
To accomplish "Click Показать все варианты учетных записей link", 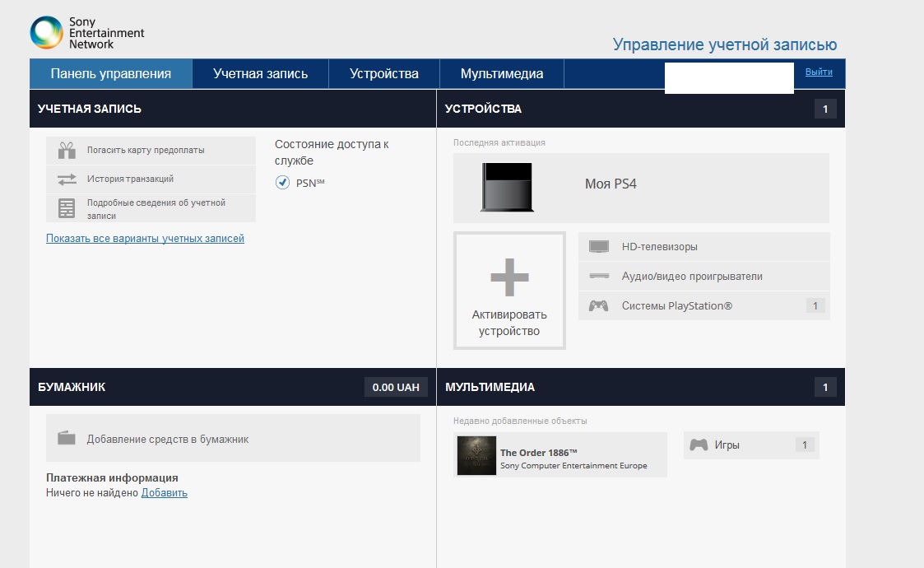I will point(145,238).
